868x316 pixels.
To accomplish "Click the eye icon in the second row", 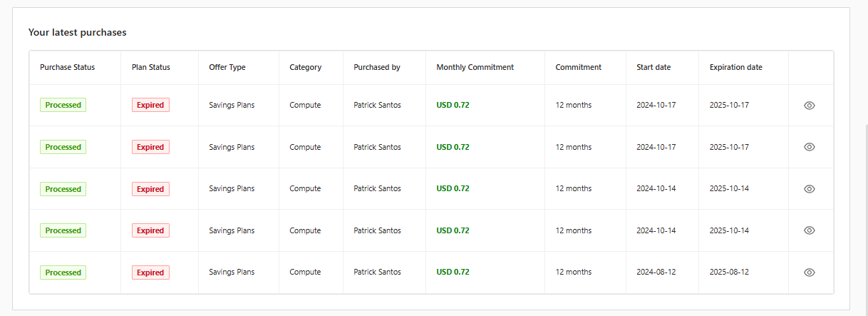I will click(809, 147).
